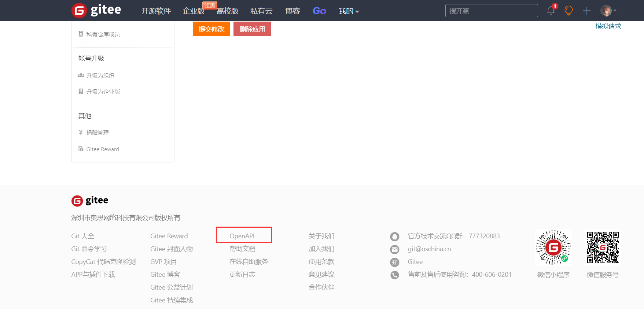Open 意见建议 footer link
644x309 pixels.
321,275
